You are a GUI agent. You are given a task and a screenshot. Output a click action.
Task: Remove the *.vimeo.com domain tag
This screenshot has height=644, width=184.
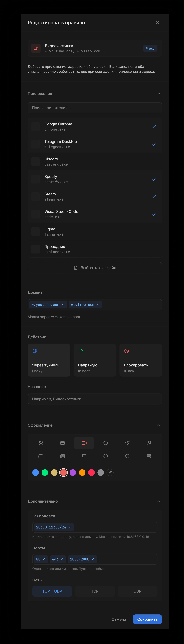[98, 305]
